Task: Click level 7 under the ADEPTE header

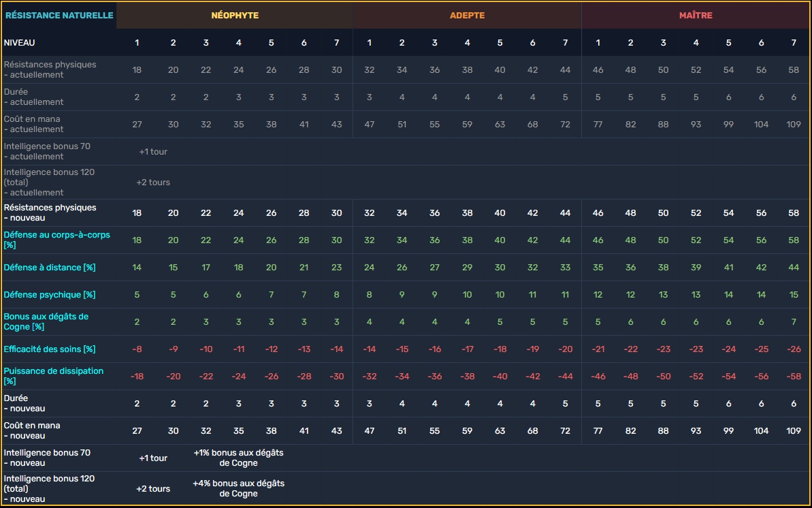Action: 565,42
